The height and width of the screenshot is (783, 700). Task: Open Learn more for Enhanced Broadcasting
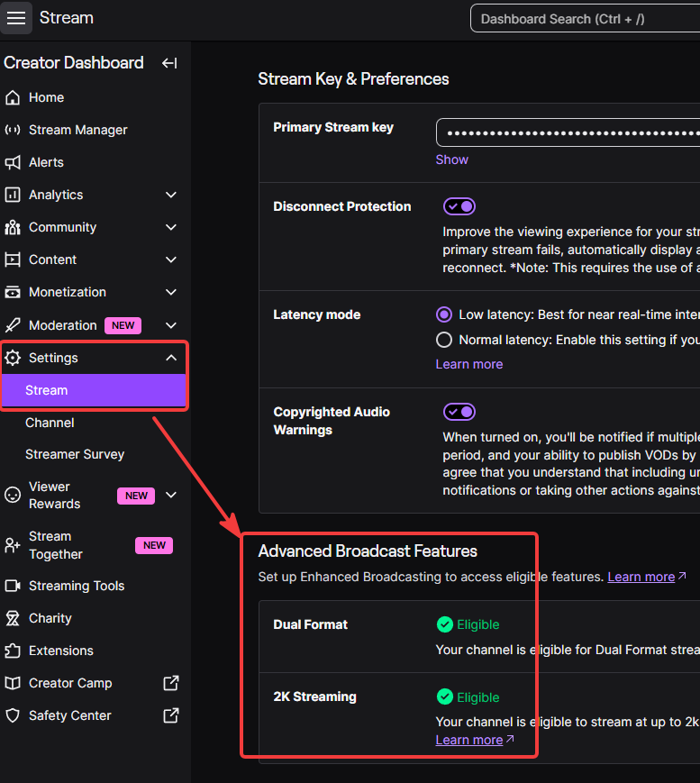pos(641,577)
